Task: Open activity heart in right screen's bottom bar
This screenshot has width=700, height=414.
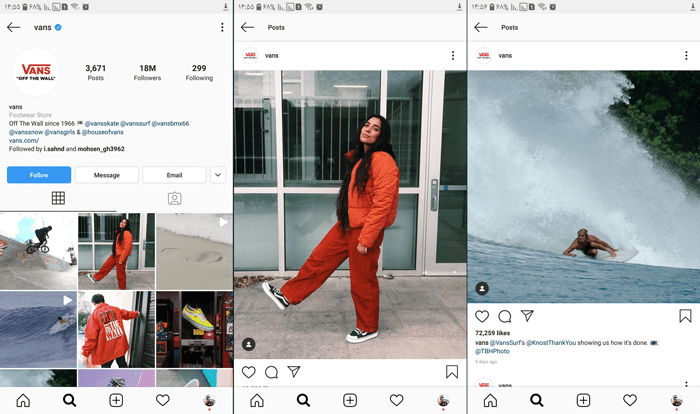Action: coord(630,400)
